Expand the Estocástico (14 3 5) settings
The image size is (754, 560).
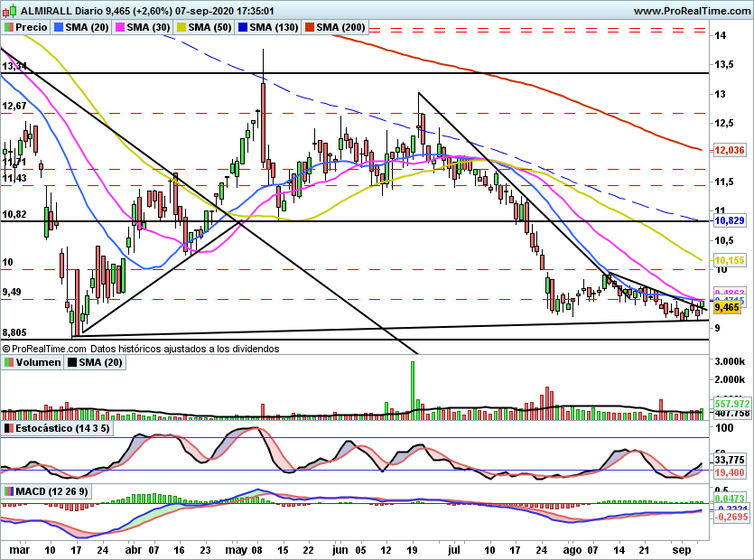[x=63, y=427]
